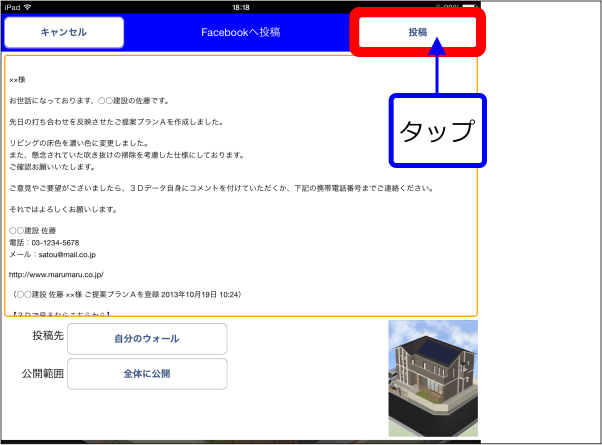602x445 pixels.
Task: Tap the 公開範囲 label text
Action: (x=42, y=372)
